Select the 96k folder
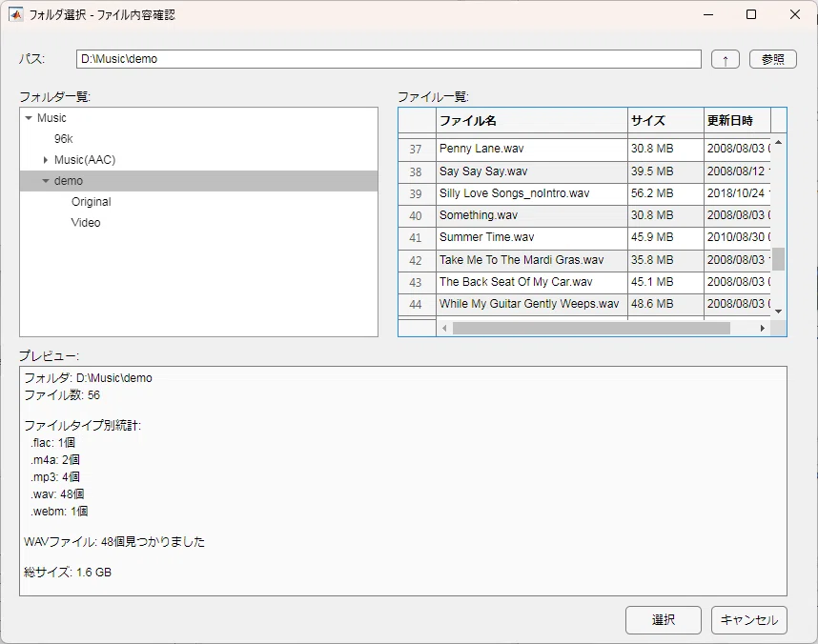 [63, 139]
